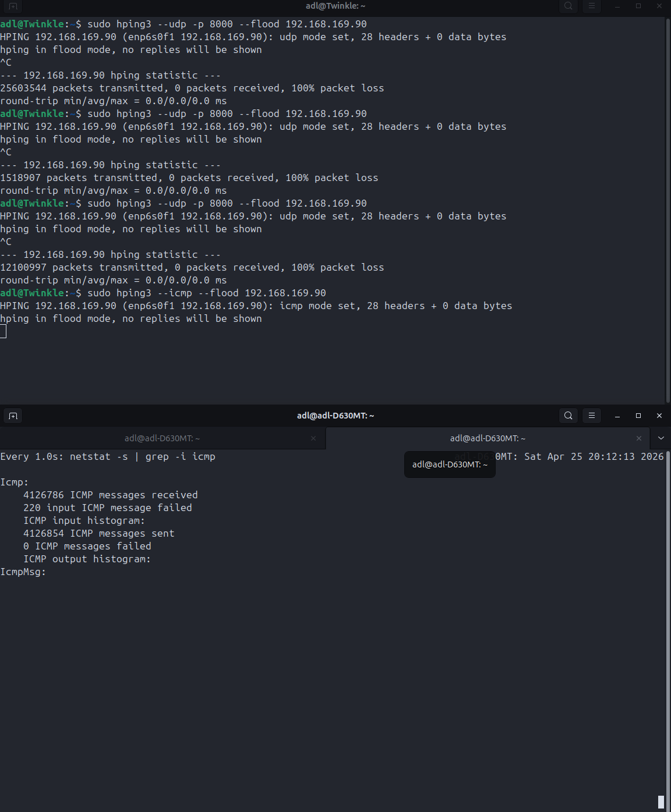Switch to the first adl@adl-D630MT tab
This screenshot has width=671, height=812.
point(162,438)
